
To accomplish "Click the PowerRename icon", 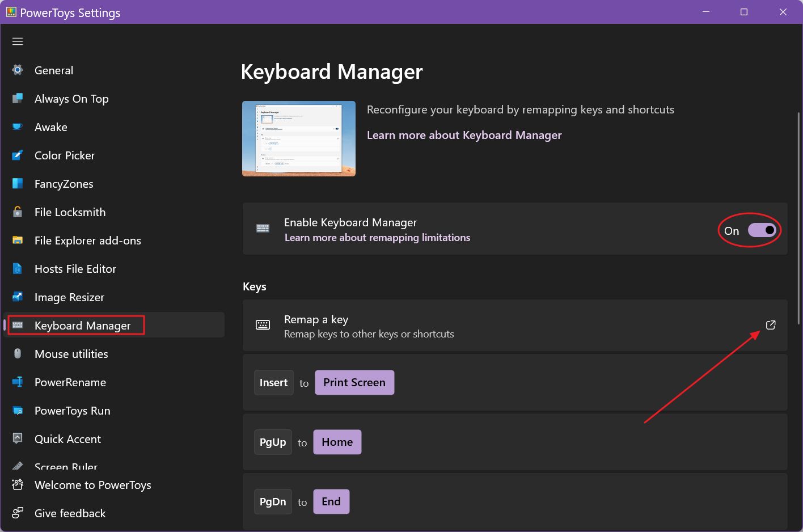I will 18,382.
